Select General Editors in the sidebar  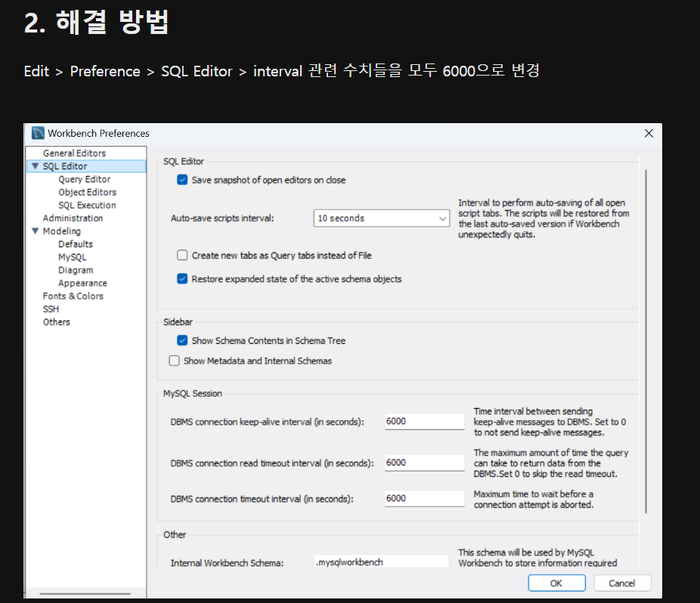74,153
